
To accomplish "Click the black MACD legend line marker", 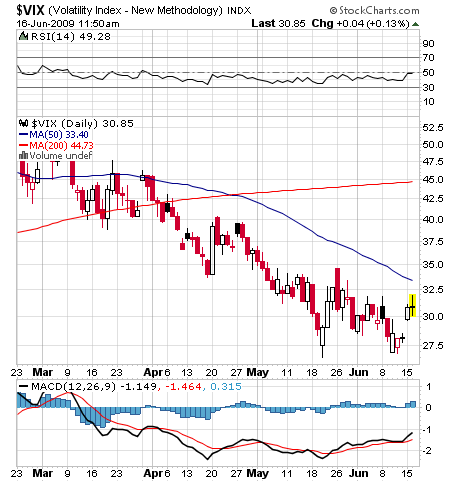I will 23,386.
